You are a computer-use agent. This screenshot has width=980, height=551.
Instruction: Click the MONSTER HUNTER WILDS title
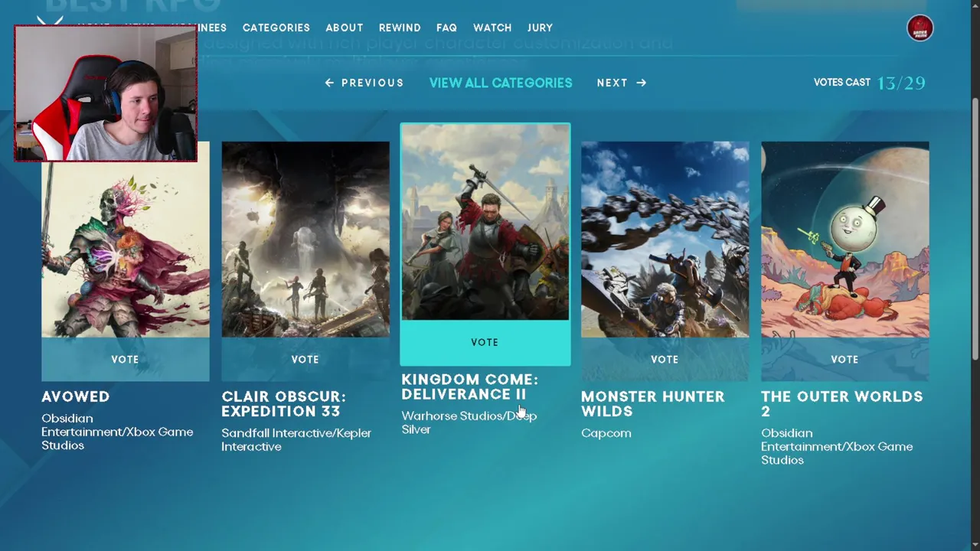coord(653,404)
